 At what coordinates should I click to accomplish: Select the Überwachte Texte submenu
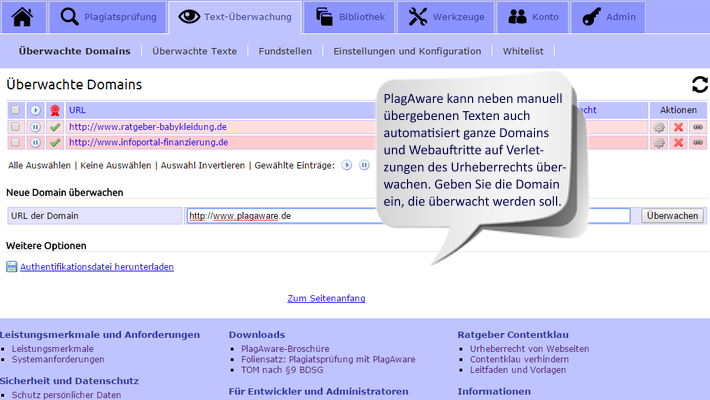[x=194, y=51]
